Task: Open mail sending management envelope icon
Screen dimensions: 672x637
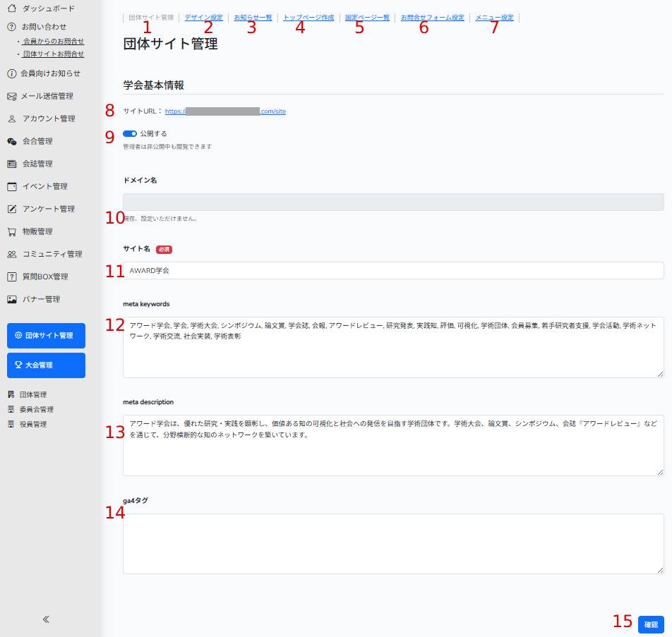Action: coord(11,96)
